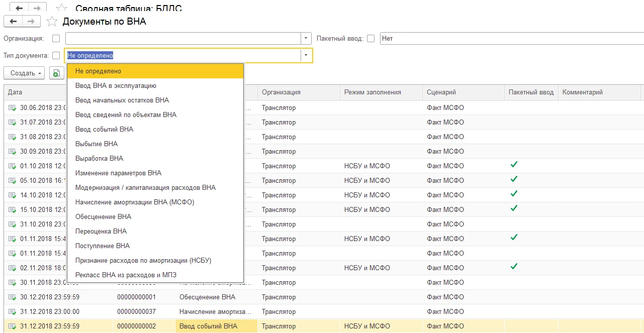Choose Начисление амортизации ВНА (МСФО) option
Screen dimensions: 644x333
[x=134, y=202]
